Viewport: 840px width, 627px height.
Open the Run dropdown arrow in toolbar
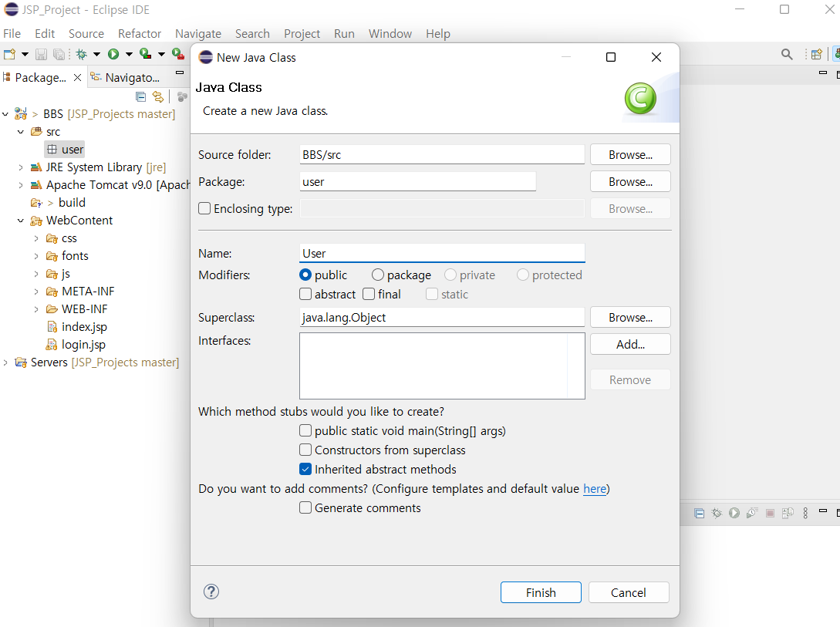click(129, 54)
